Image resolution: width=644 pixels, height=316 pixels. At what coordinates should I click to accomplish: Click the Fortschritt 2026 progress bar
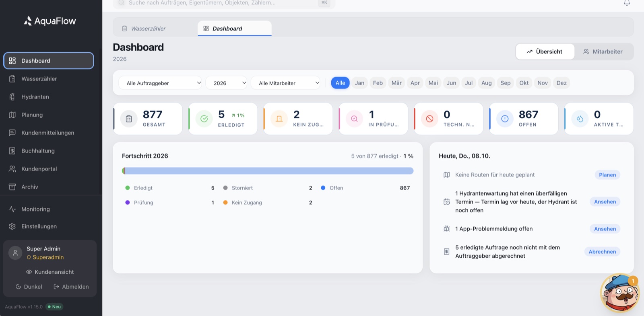[x=268, y=171]
